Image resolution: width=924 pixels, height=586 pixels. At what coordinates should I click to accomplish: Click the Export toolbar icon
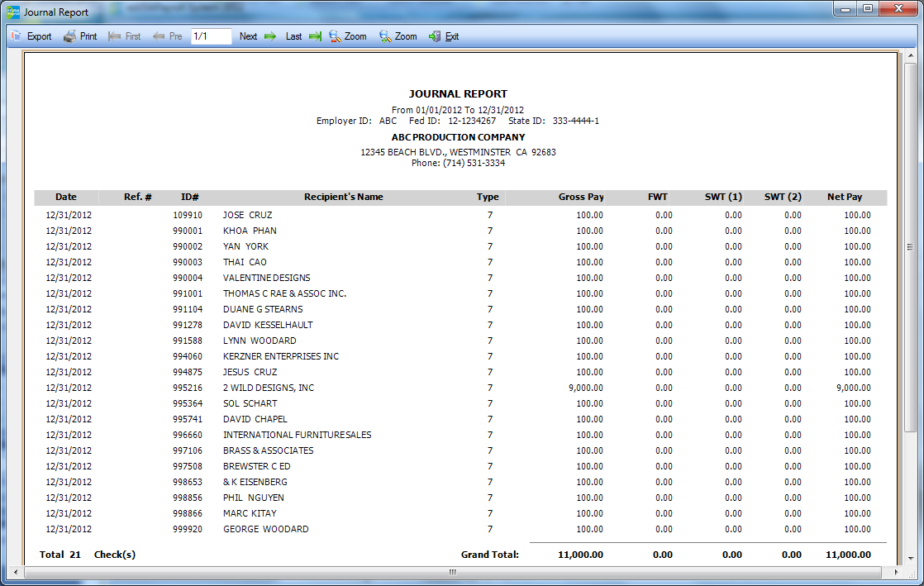(31, 36)
